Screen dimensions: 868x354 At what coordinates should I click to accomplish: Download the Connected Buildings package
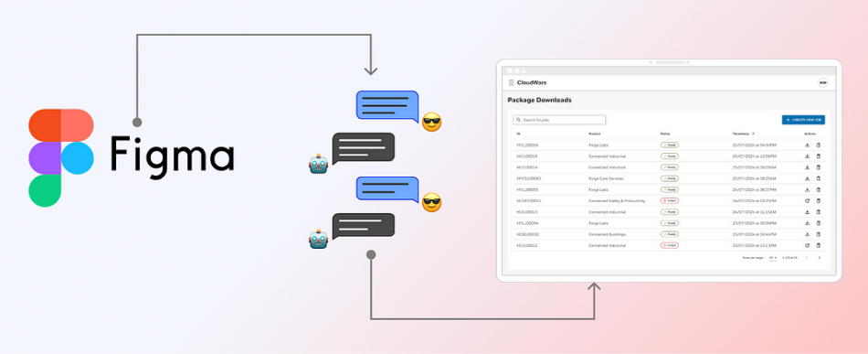(x=807, y=234)
